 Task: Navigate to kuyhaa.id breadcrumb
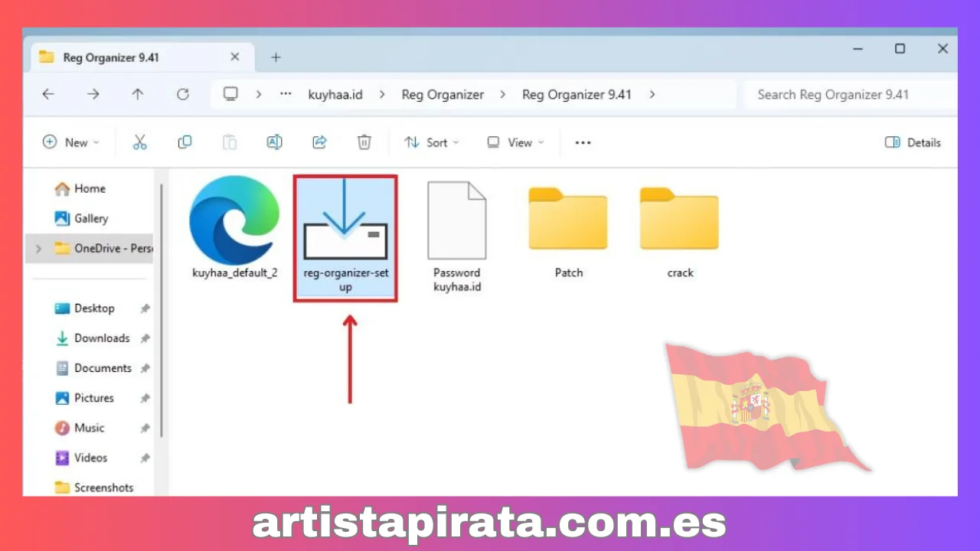[x=335, y=94]
